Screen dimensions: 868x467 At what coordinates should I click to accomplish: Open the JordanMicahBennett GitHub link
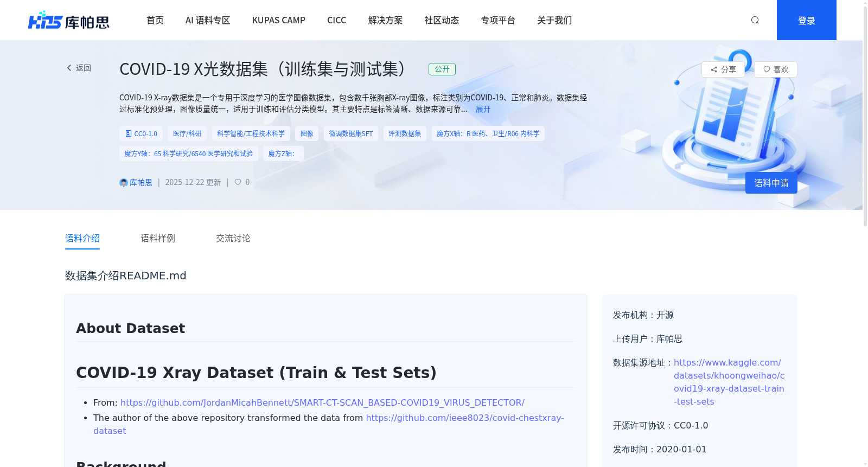[322, 402]
